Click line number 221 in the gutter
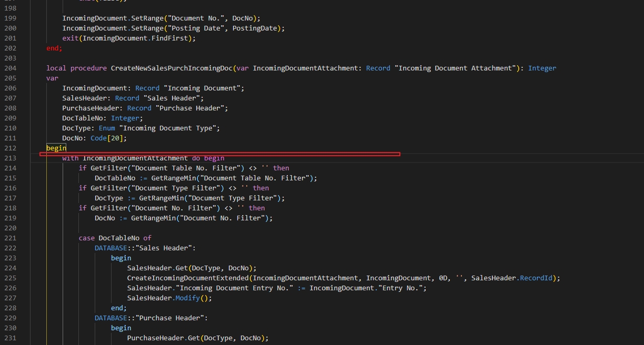The image size is (644, 345). point(9,238)
